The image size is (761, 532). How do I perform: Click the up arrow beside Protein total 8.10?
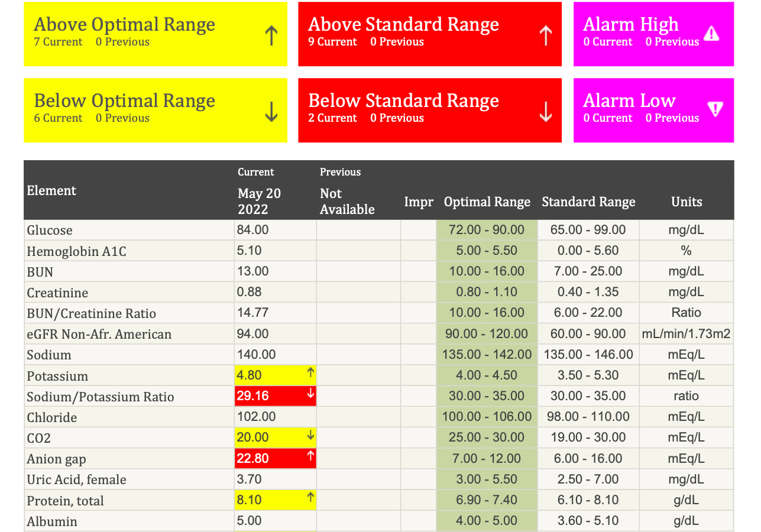(x=310, y=498)
